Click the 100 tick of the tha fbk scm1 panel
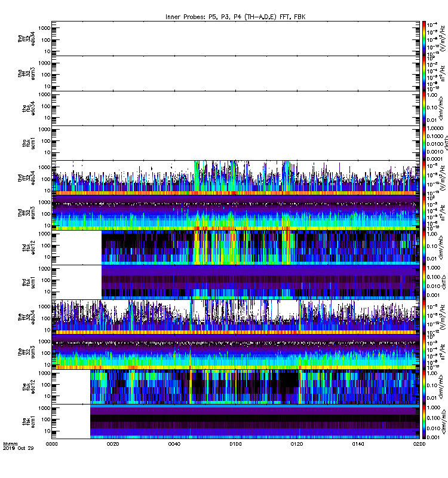448x478 pixels. (46, 141)
